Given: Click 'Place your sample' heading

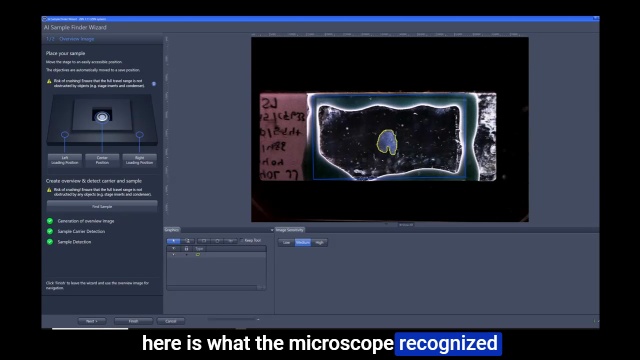Looking at the screenshot, I should (65, 53).
